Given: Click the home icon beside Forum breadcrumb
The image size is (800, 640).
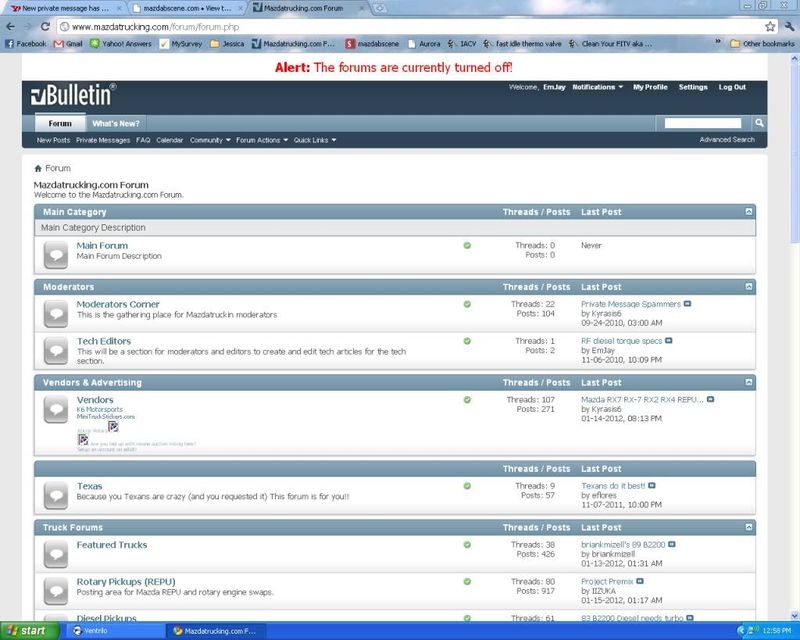Looking at the screenshot, I should [38, 168].
